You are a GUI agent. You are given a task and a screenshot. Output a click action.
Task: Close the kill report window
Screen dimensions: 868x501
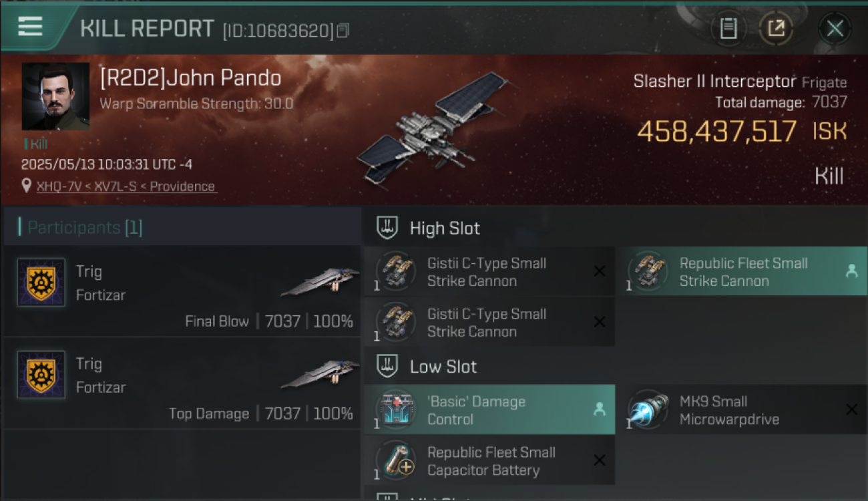(835, 28)
